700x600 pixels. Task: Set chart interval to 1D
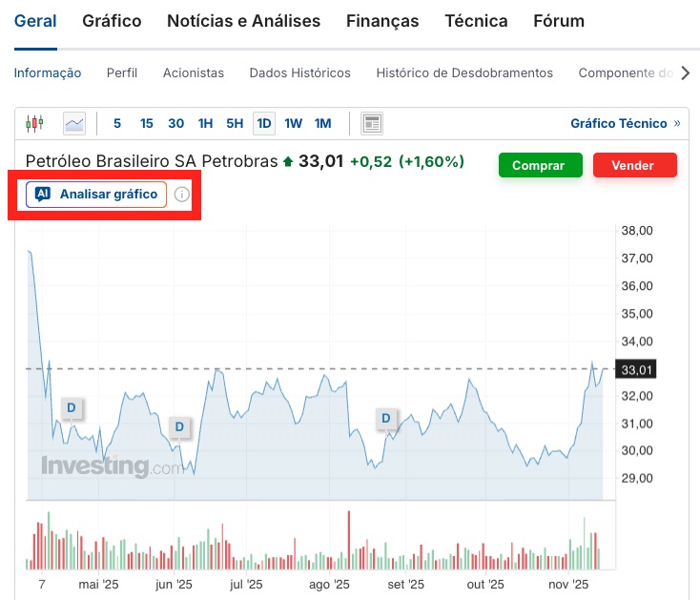pyautogui.click(x=264, y=123)
